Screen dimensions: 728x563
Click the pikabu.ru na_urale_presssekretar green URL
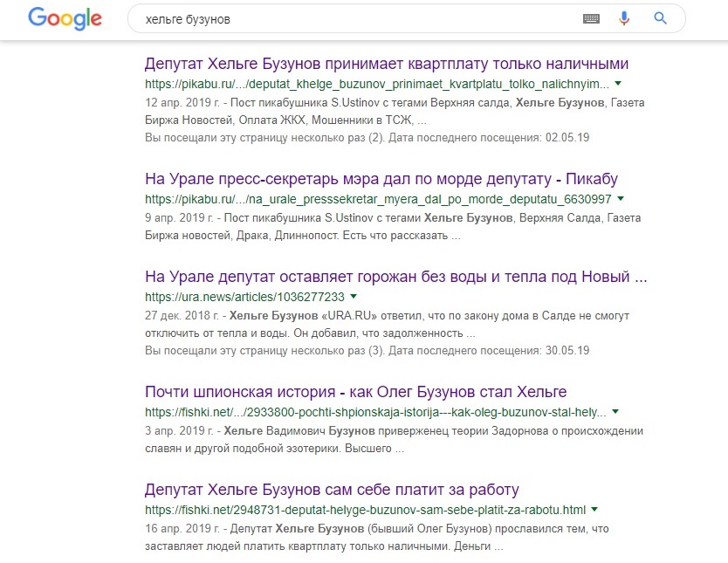379,199
